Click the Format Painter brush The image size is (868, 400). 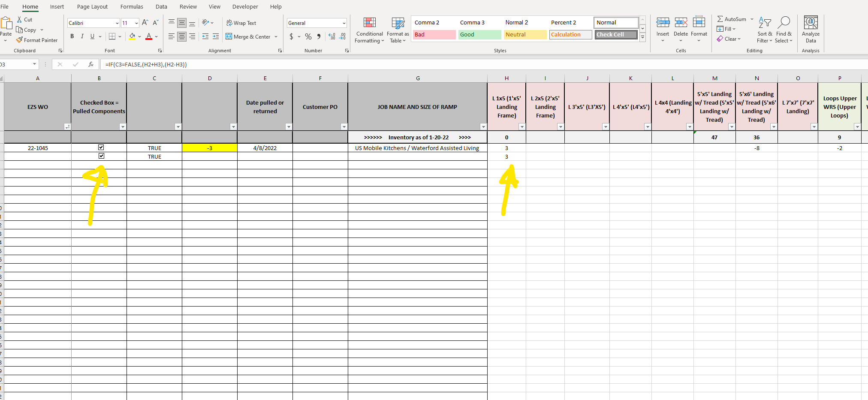[20, 40]
